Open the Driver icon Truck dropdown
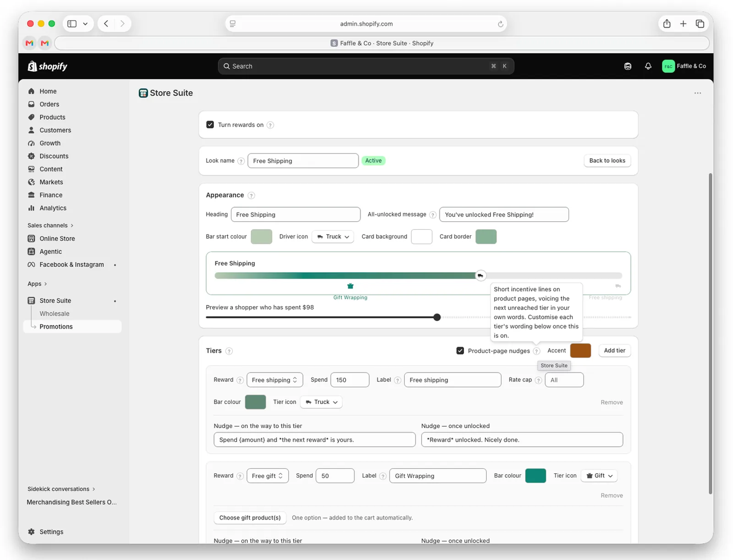 (333, 236)
